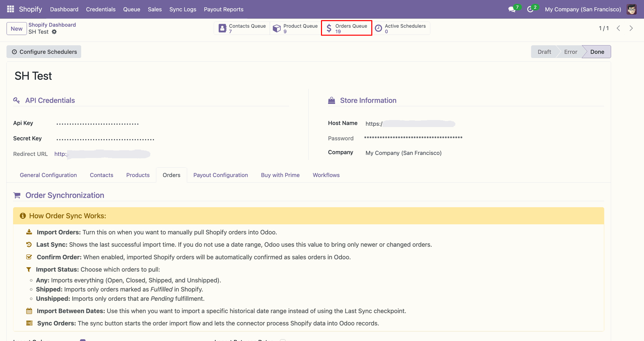This screenshot has width=644, height=341.
Task: Open the Product Queue stat button
Action: [295, 29]
